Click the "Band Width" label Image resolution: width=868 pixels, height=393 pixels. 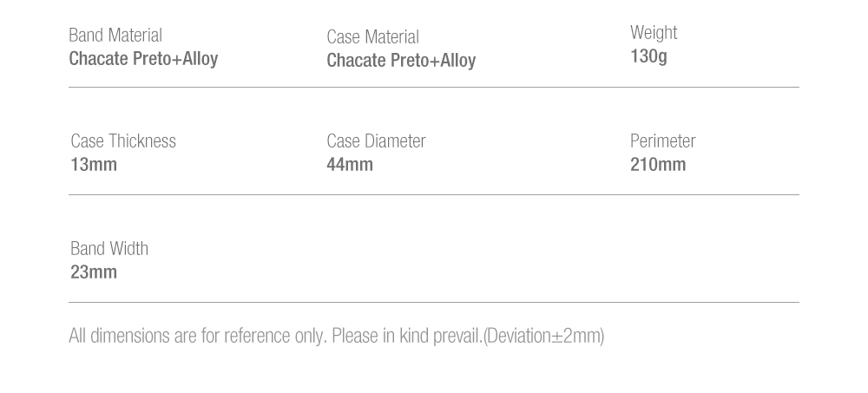tap(109, 249)
